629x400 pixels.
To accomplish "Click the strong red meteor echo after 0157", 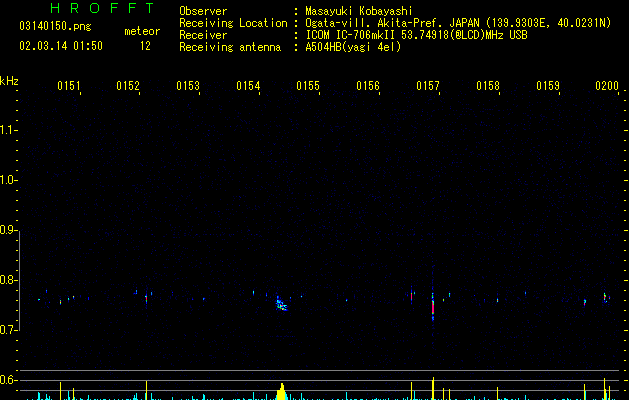I will click(433, 307).
